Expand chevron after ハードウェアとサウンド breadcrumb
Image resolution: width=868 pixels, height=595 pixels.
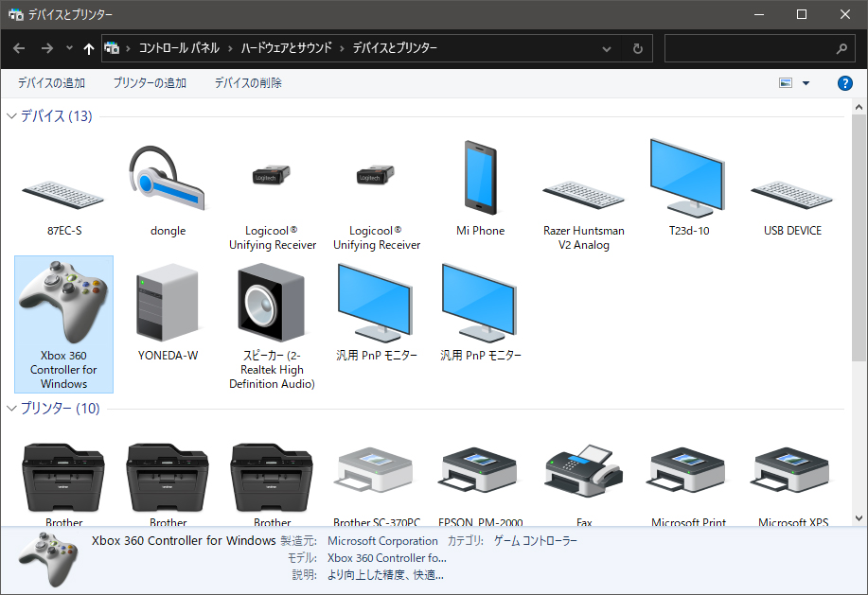pos(342,48)
